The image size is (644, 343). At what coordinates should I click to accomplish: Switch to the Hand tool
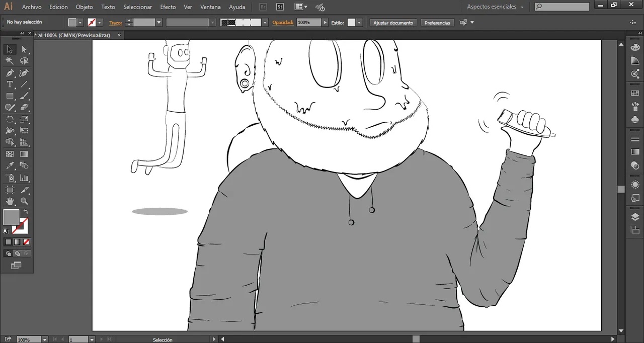pos(10,201)
